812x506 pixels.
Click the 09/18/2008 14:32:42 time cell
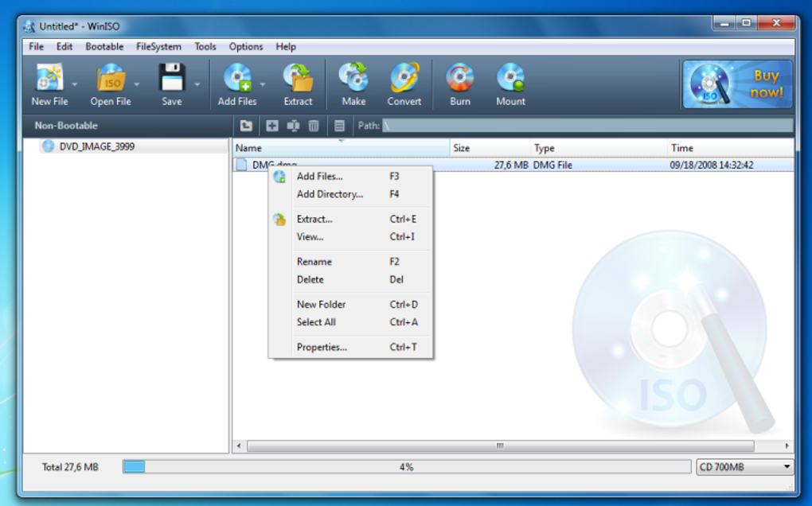click(712, 165)
